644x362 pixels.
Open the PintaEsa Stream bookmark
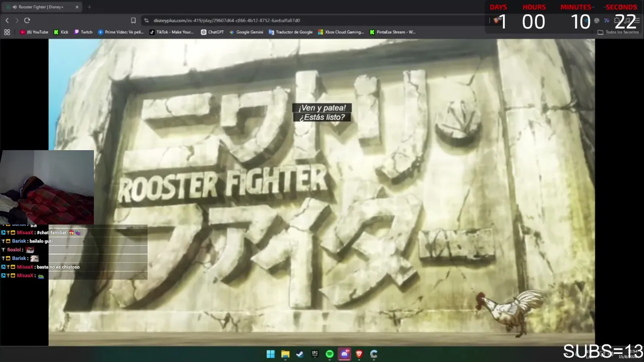pyautogui.click(x=392, y=32)
